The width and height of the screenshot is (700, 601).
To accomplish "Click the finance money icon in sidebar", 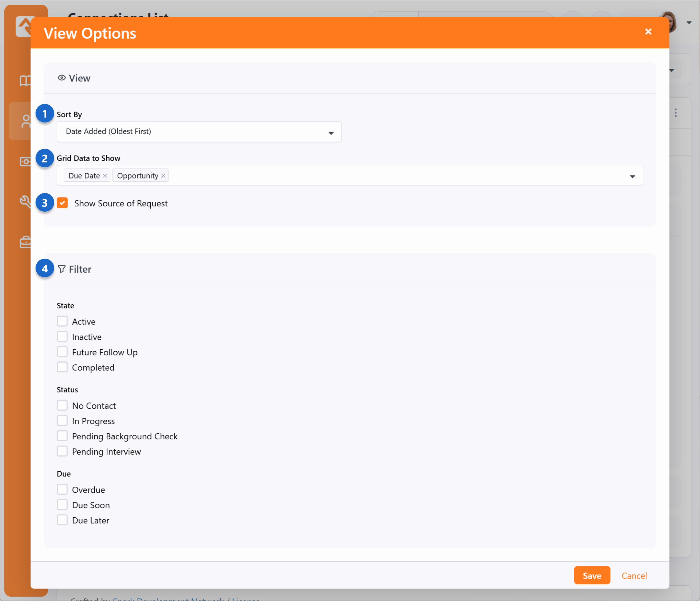I will pyautogui.click(x=25, y=162).
